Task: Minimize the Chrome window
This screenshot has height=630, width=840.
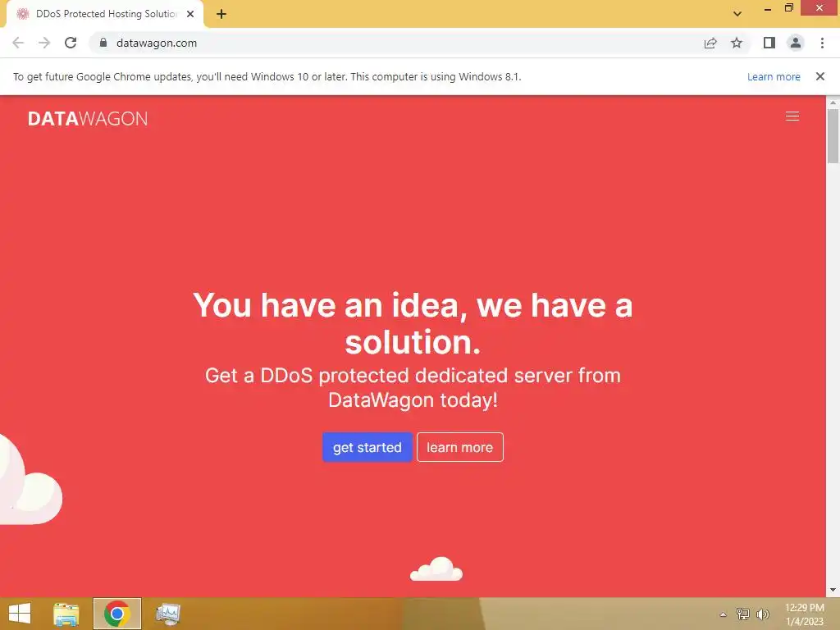Action: [768, 8]
